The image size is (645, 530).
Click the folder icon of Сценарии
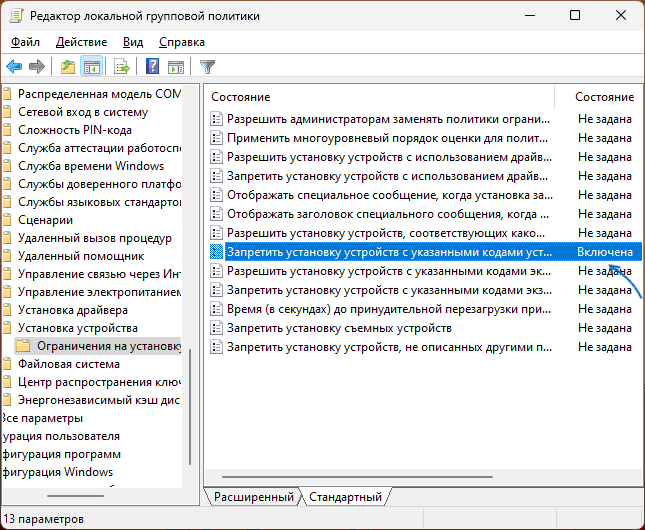(7, 220)
